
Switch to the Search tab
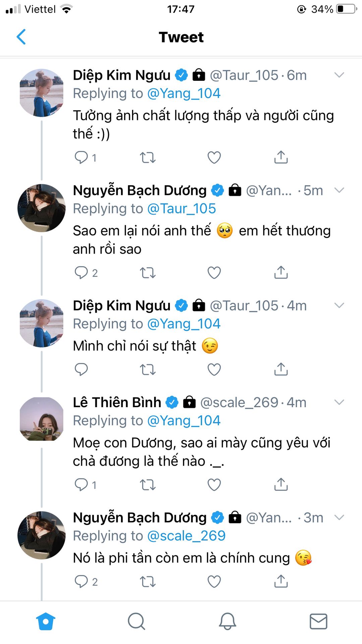point(136,621)
